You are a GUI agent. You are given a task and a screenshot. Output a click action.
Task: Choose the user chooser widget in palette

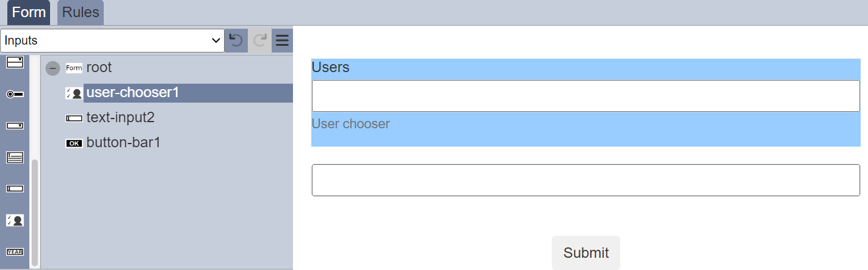point(15,221)
